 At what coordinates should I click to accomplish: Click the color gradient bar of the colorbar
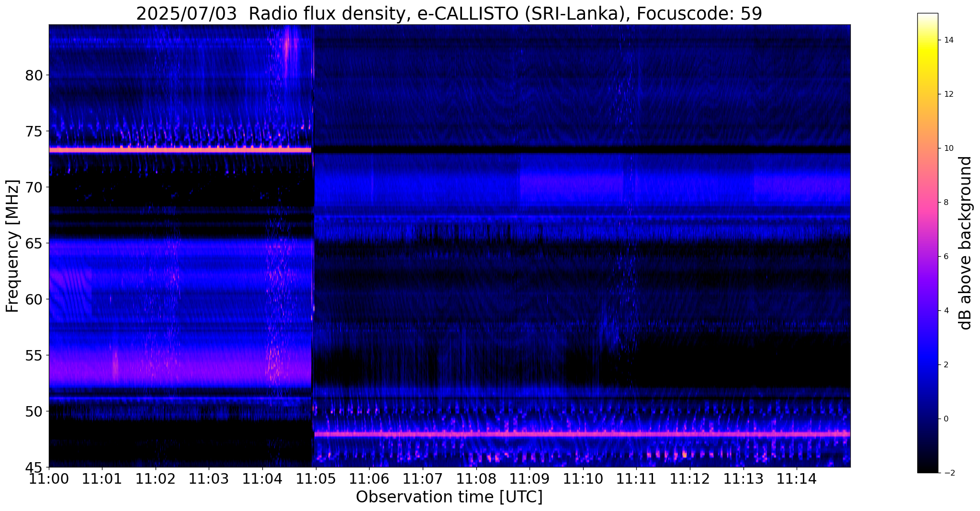(927, 243)
